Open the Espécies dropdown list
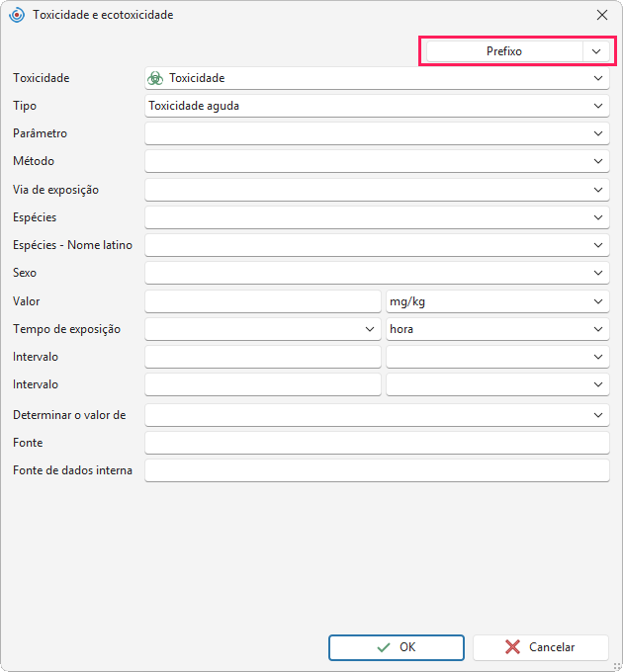This screenshot has width=623, height=672. click(x=377, y=217)
